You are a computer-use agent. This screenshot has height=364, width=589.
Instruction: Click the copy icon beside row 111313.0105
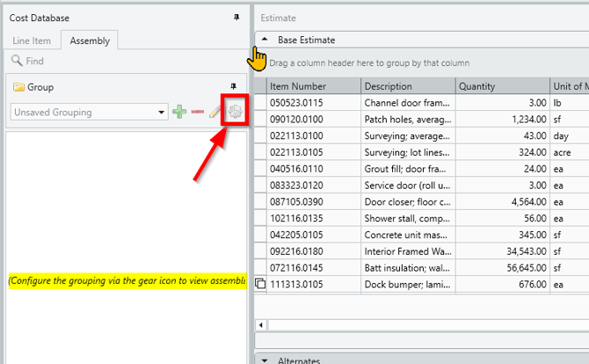click(x=259, y=284)
